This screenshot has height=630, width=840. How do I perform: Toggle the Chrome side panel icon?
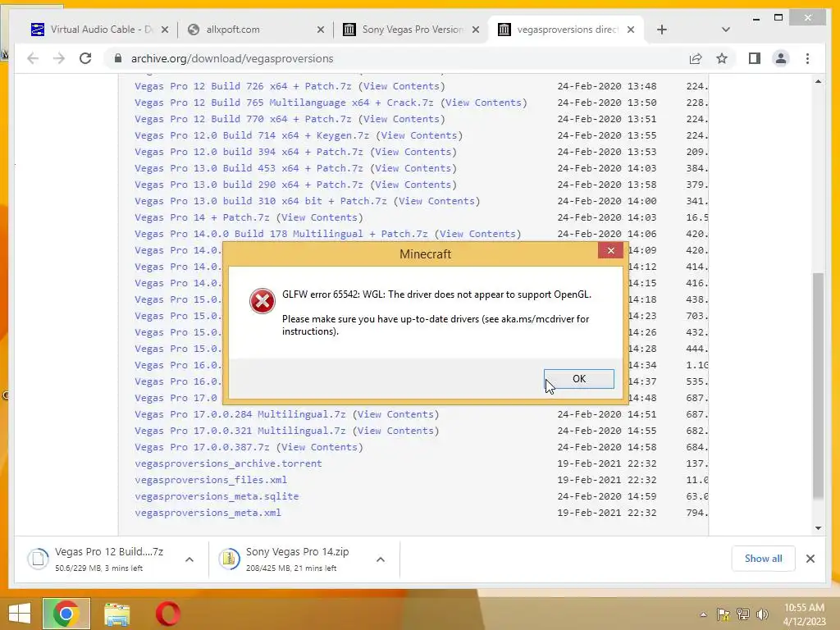[x=755, y=58]
